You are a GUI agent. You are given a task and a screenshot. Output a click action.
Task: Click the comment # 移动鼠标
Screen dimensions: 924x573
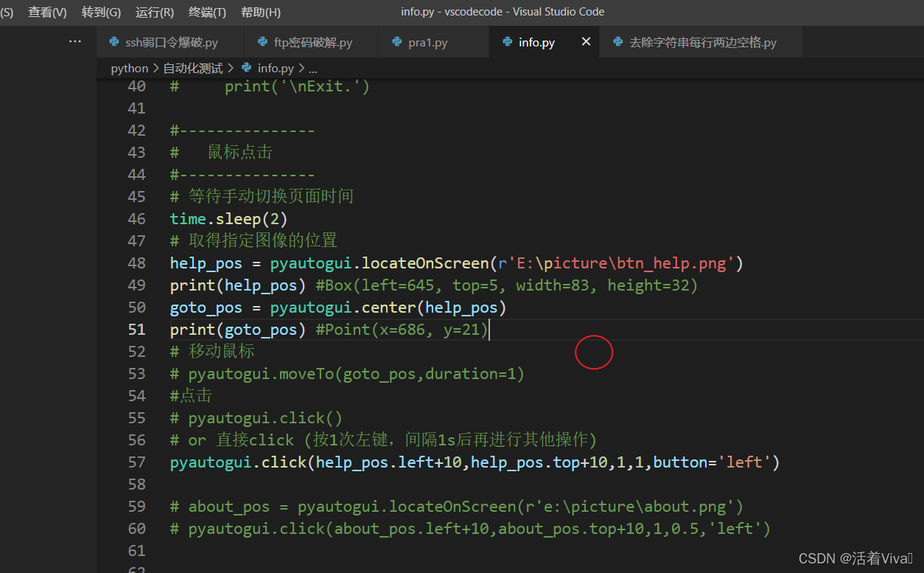[212, 351]
